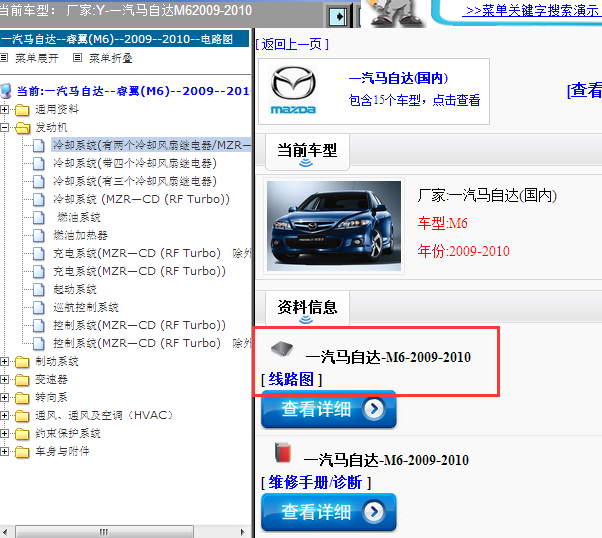
Task: Click the 菜单展开 list icon
Action: pyautogui.click(x=4, y=58)
